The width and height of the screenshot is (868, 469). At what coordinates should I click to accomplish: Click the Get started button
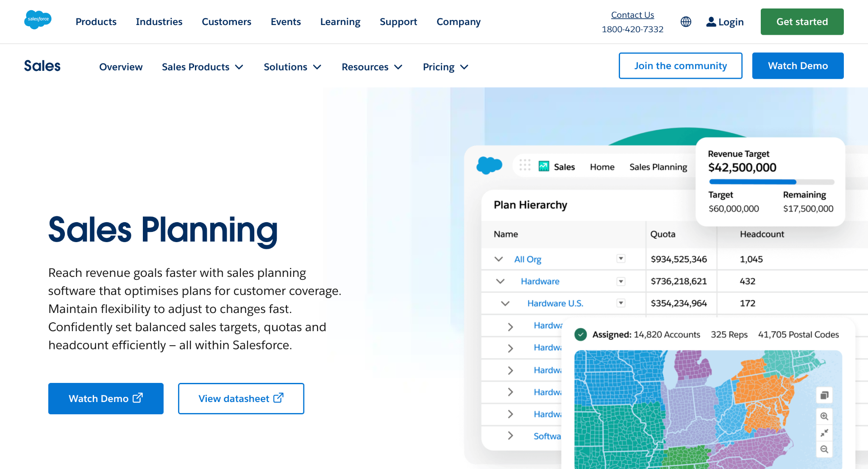[x=802, y=22]
